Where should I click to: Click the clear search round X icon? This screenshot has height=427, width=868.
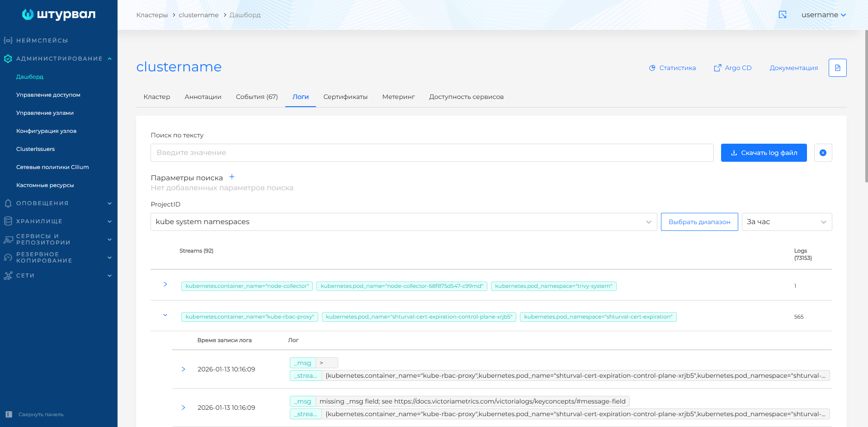[823, 153]
